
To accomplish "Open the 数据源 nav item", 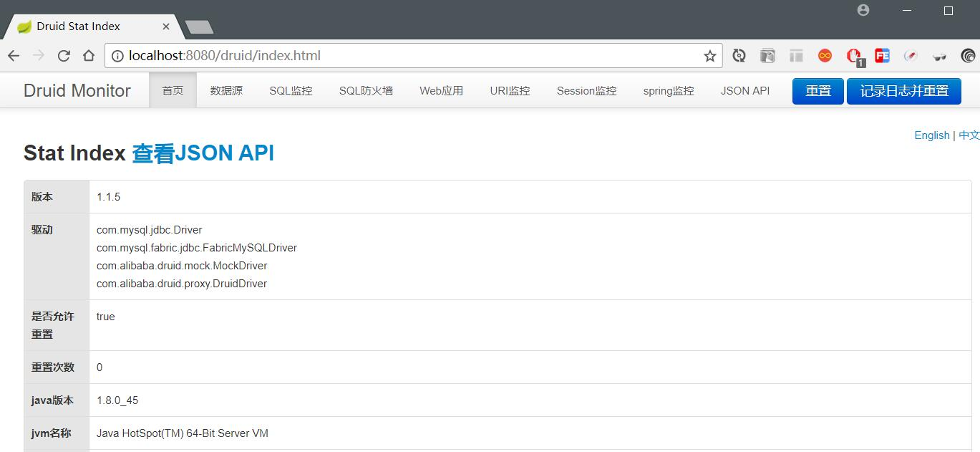I will pos(226,90).
